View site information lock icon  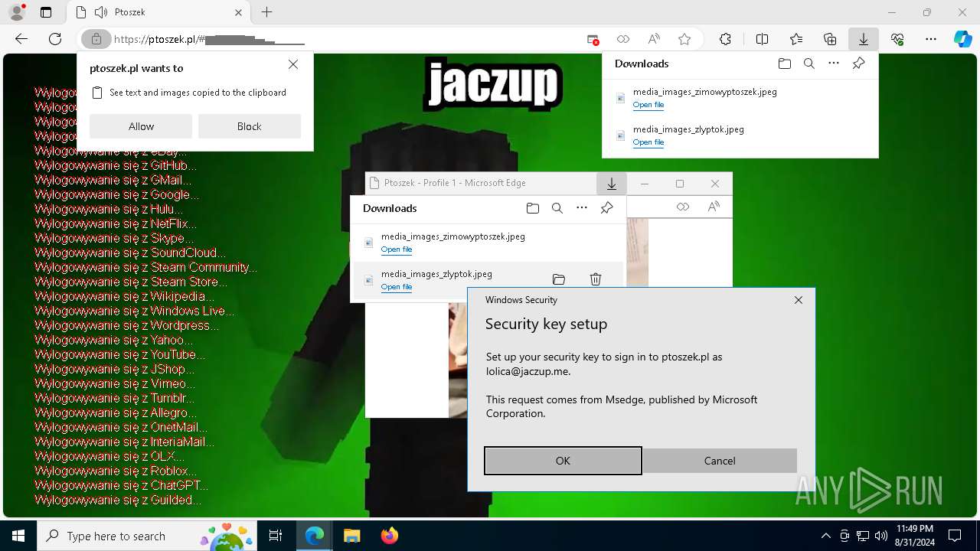pos(96,39)
